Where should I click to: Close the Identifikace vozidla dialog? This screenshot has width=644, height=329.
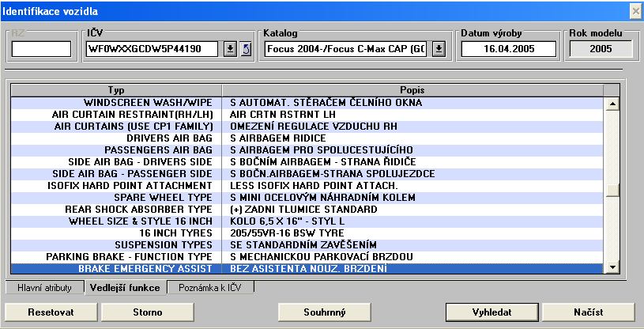pos(635,10)
